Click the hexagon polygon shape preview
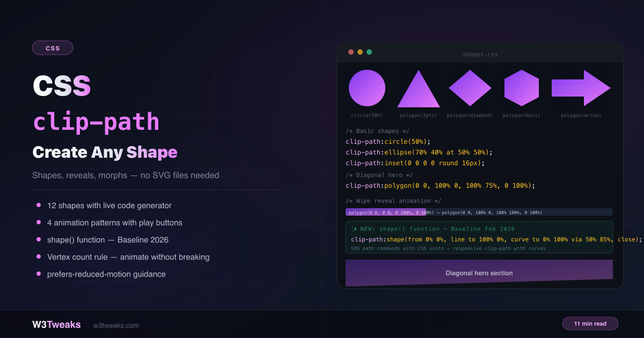Viewport: 644px width, 338px height. click(522, 88)
